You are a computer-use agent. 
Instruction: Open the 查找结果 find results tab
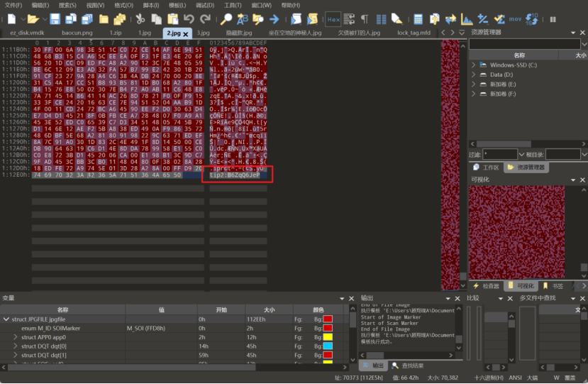pyautogui.click(x=411, y=366)
